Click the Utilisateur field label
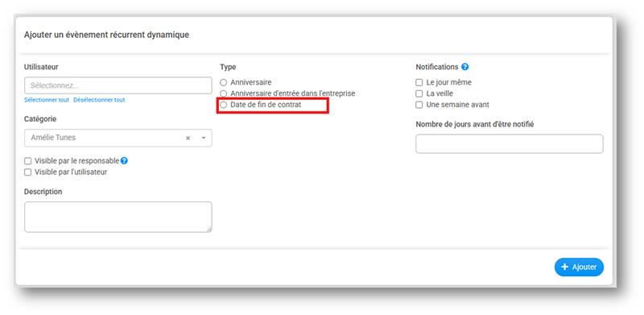 click(41, 67)
